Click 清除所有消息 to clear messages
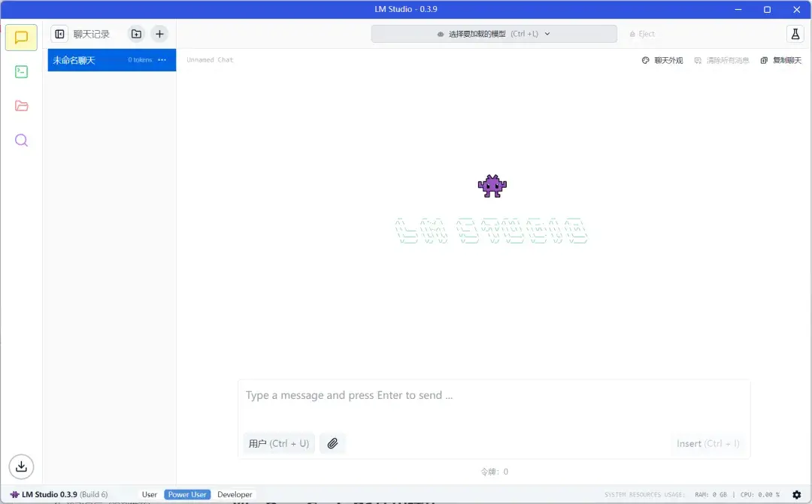 tap(721, 61)
